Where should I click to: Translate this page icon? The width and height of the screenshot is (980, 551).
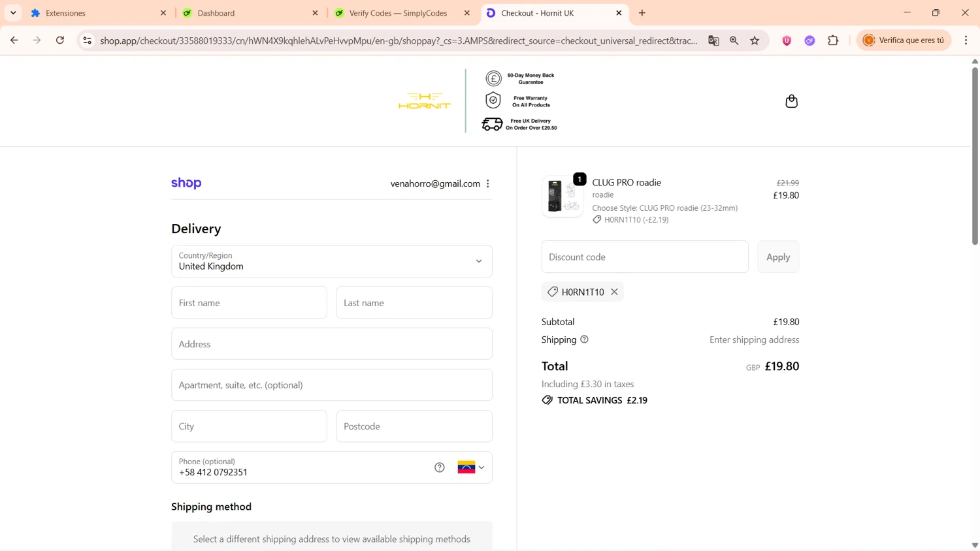click(x=713, y=40)
